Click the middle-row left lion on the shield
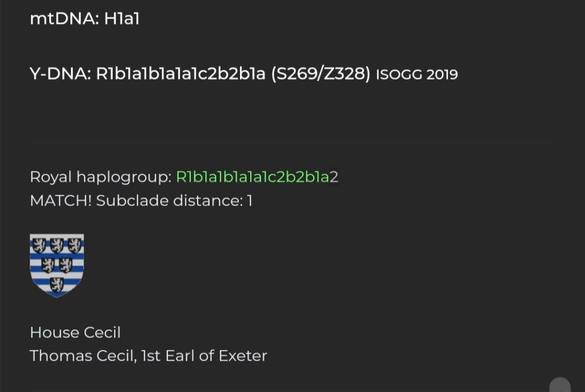 click(48, 265)
